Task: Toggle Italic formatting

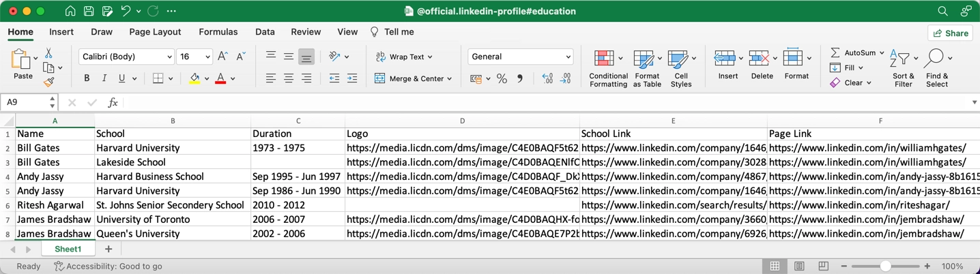Action: click(x=104, y=78)
